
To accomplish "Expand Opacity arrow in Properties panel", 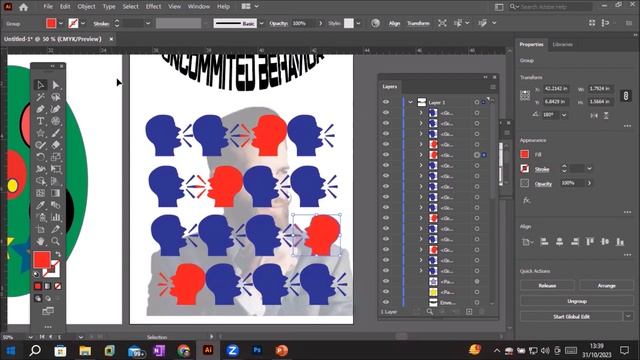I will 589,183.
